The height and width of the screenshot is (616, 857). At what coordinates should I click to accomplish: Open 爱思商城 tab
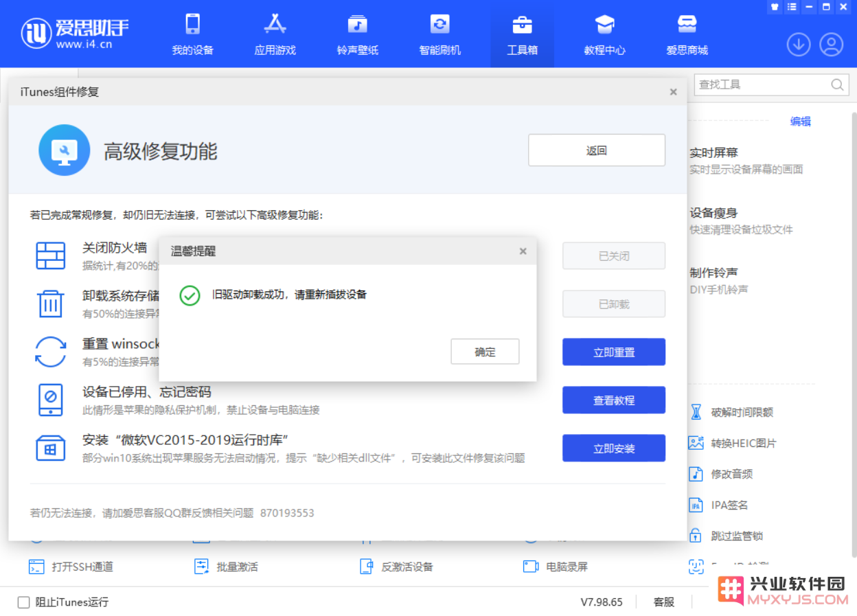point(687,34)
